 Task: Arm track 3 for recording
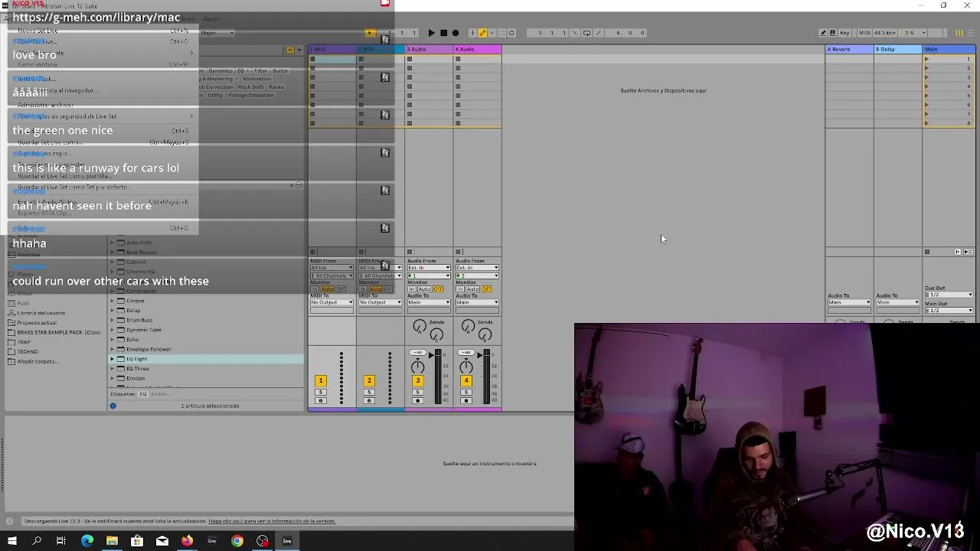pyautogui.click(x=417, y=401)
